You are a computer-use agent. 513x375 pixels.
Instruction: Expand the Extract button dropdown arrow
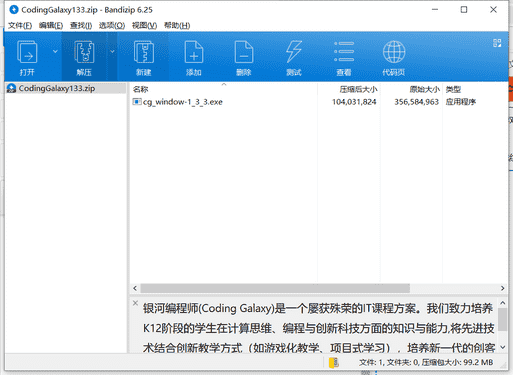(112, 51)
